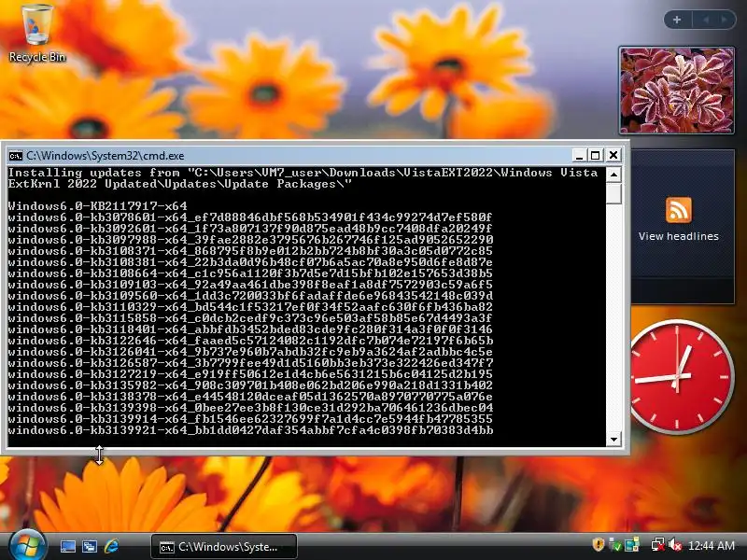
Task: Click the green check tray icon
Action: click(615, 545)
